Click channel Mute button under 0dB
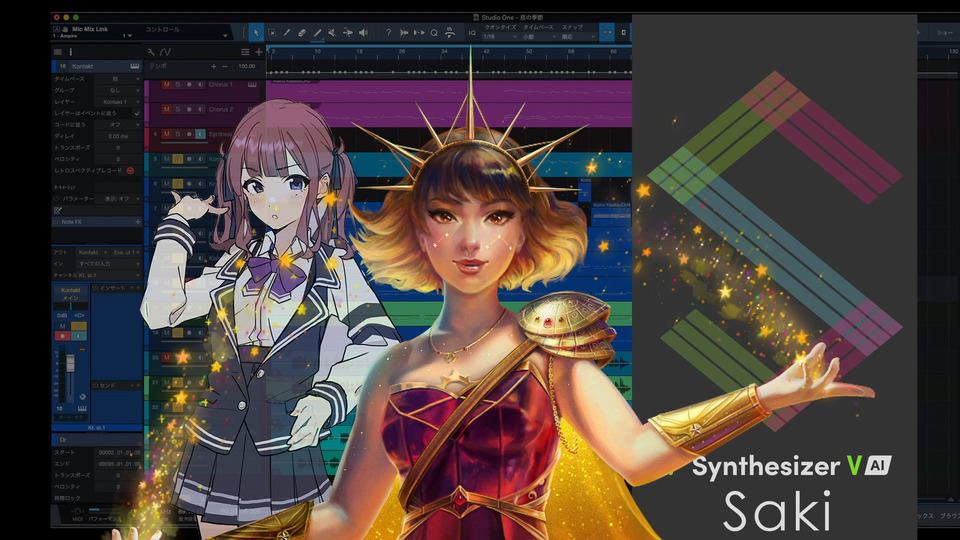The image size is (960, 540). coord(62,326)
